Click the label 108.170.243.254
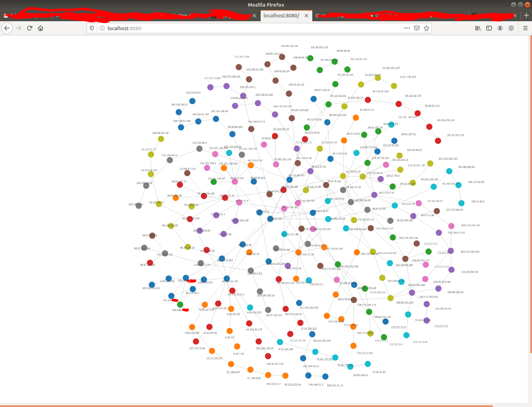The image size is (532, 407). [x=470, y=252]
